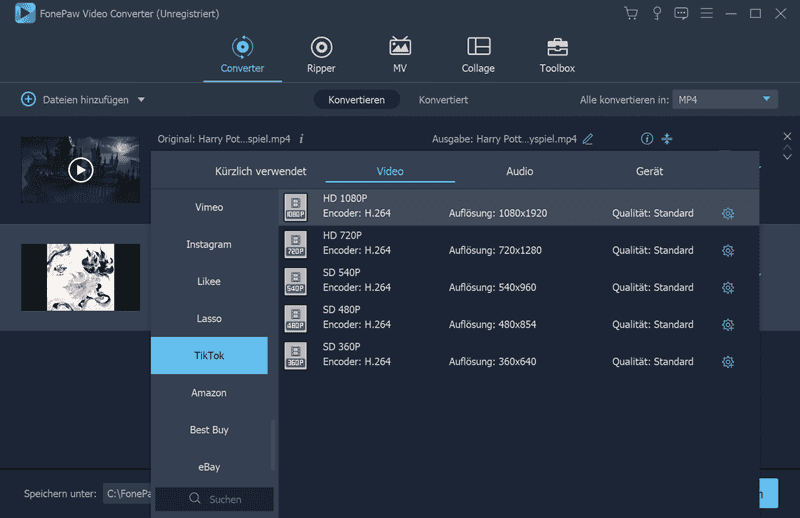Click the second video thumbnail with artwork
This screenshot has width=800, height=518.
pos(81,277)
